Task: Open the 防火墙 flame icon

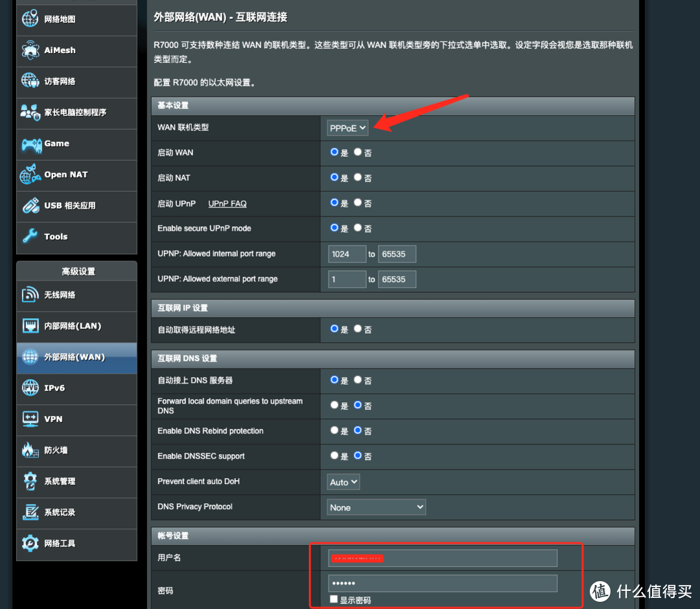Action: point(30,450)
